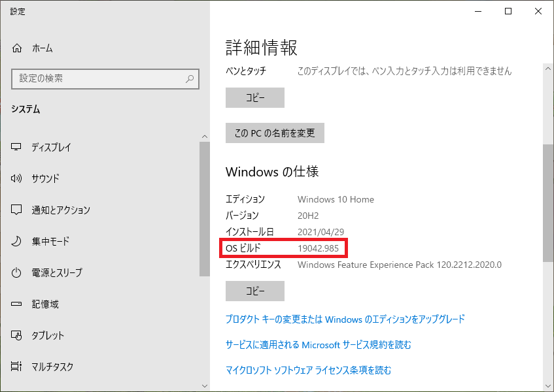
Task: Open プロダクト キーの変更 upgrade link
Action: [x=345, y=319]
